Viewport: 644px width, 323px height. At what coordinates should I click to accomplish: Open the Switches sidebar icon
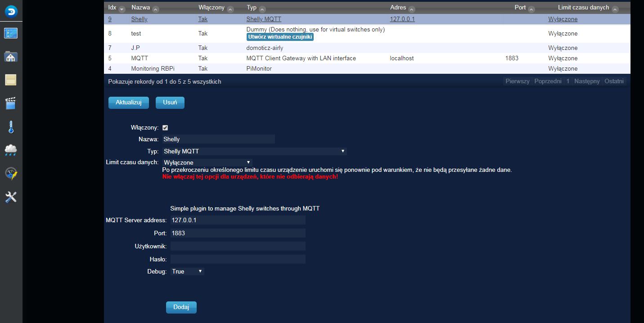(11, 80)
